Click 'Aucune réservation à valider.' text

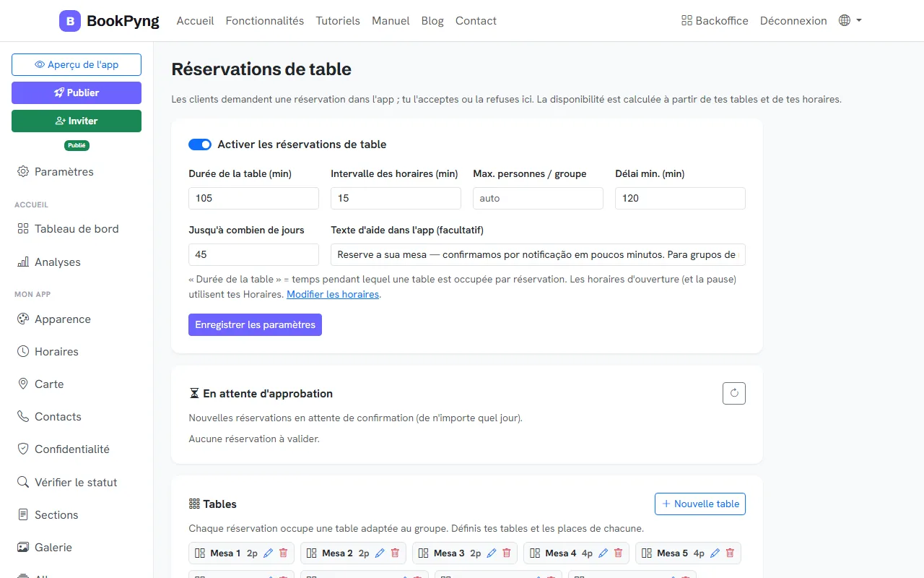pos(254,439)
